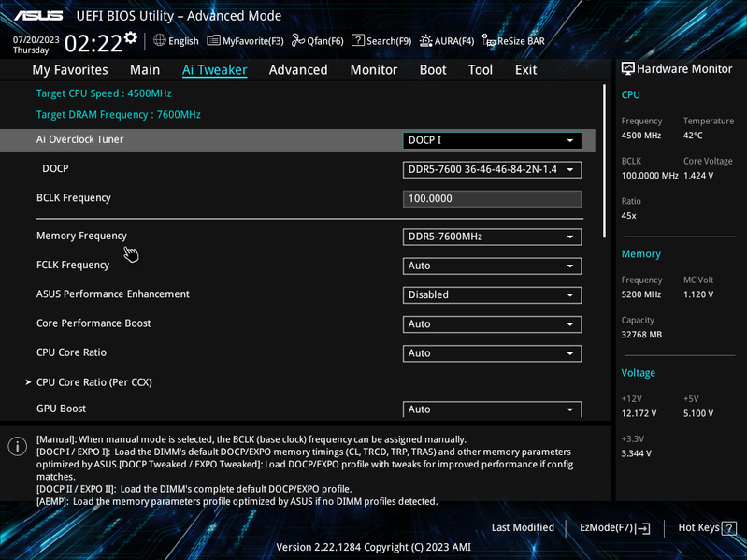Image resolution: width=747 pixels, height=560 pixels.
Task: Click the ASUS logo
Action: click(38, 16)
